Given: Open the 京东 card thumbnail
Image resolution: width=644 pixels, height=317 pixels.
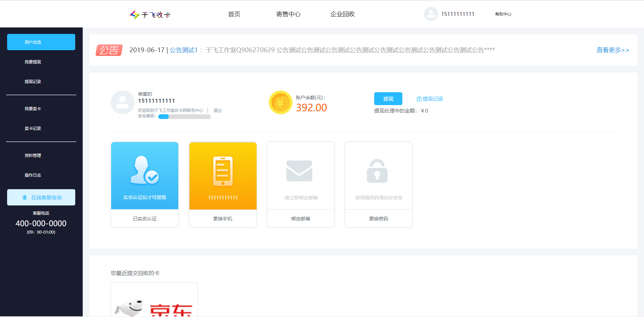Looking at the screenshot, I should 154,300.
